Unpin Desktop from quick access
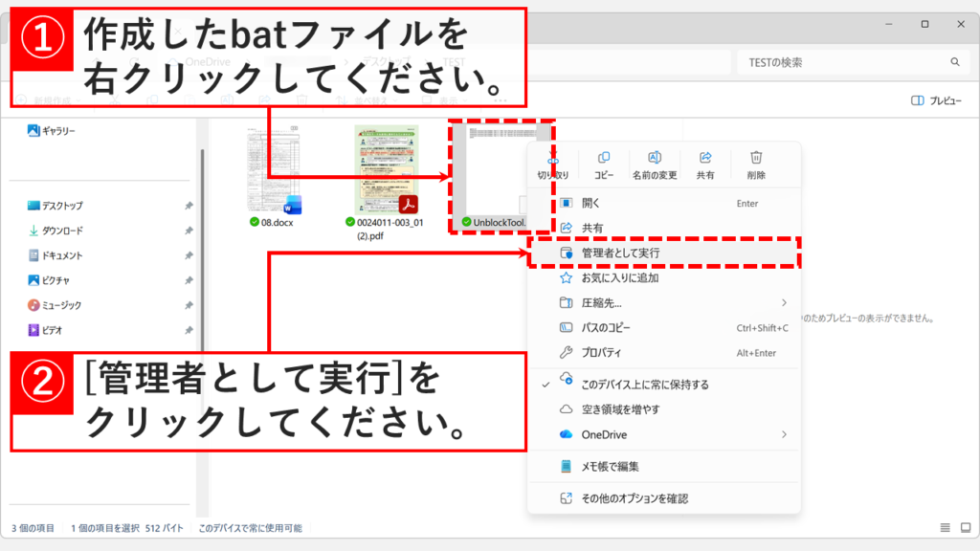 [x=188, y=206]
